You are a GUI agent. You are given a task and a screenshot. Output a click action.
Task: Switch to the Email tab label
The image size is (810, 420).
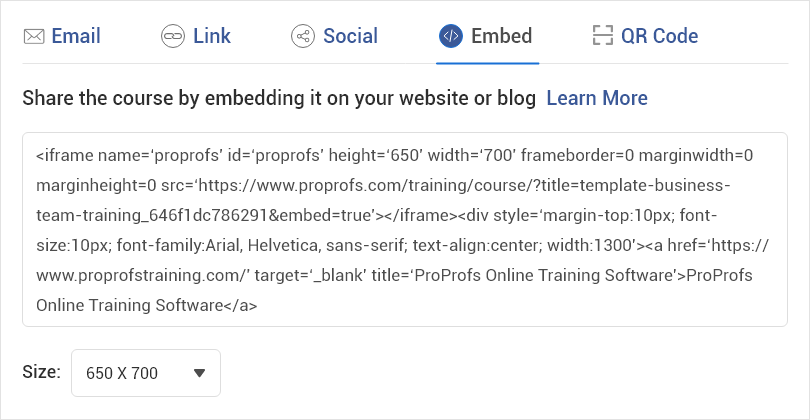(x=76, y=37)
